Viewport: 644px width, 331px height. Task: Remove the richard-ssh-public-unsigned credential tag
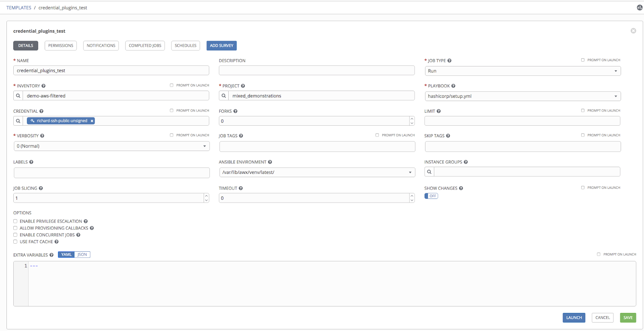pos(92,121)
